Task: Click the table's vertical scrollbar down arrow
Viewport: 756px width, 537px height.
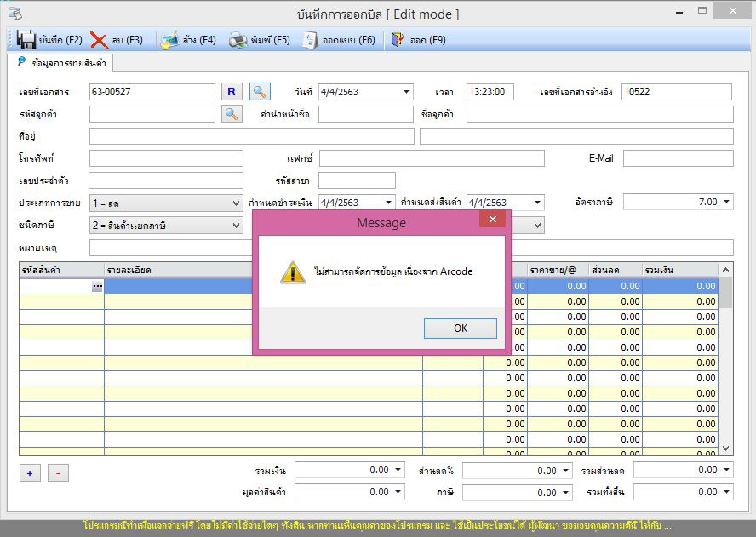Action: click(x=725, y=448)
